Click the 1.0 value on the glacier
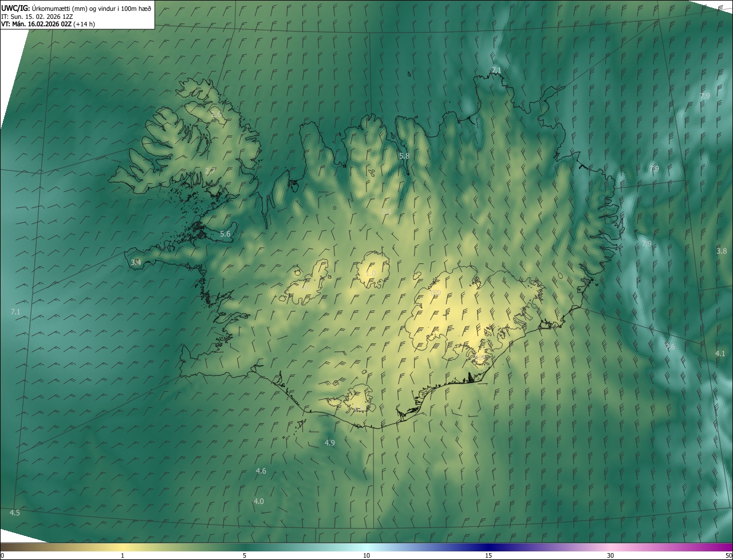Image resolution: width=733 pixels, height=560 pixels. point(370,273)
